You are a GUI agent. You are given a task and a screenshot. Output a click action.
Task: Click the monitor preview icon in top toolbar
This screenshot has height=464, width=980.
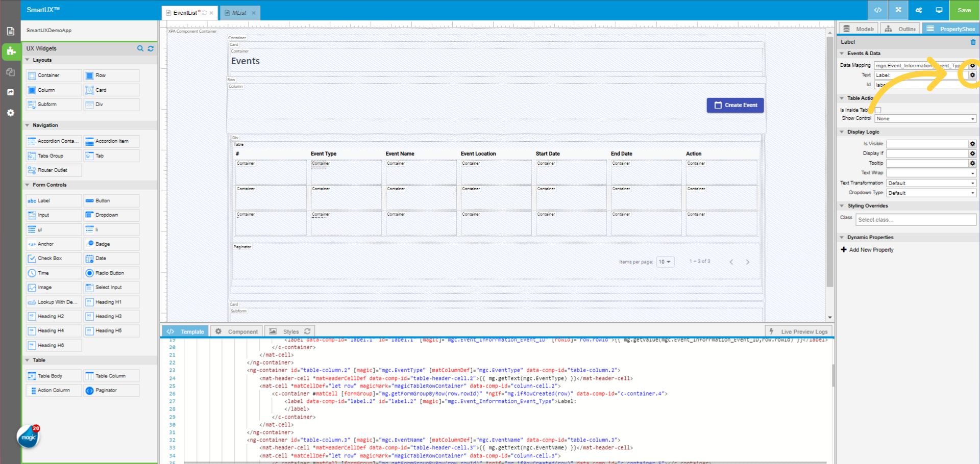[939, 10]
